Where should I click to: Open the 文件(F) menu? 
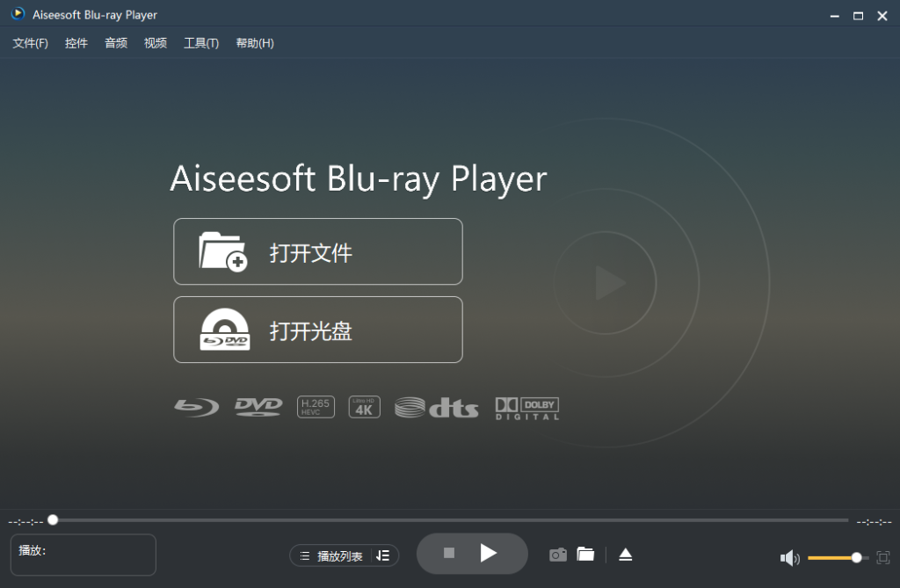pos(31,43)
